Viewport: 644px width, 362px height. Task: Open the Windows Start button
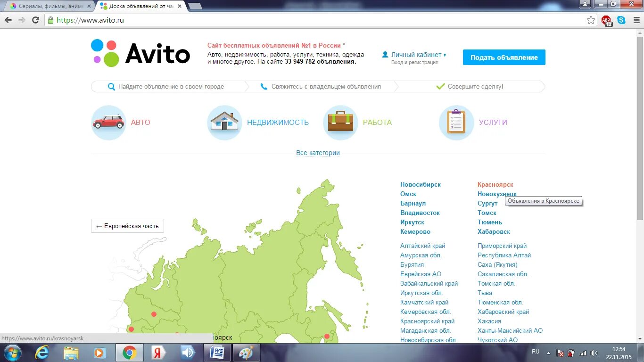point(12,353)
